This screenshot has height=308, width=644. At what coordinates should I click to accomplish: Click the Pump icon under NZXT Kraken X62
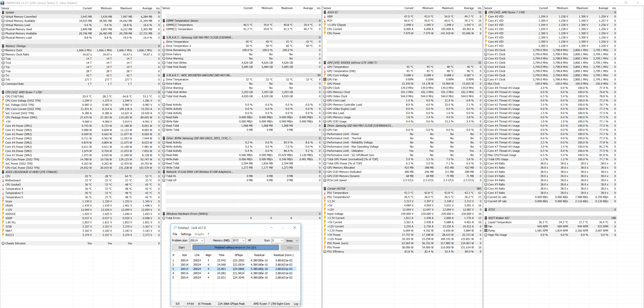point(486,231)
